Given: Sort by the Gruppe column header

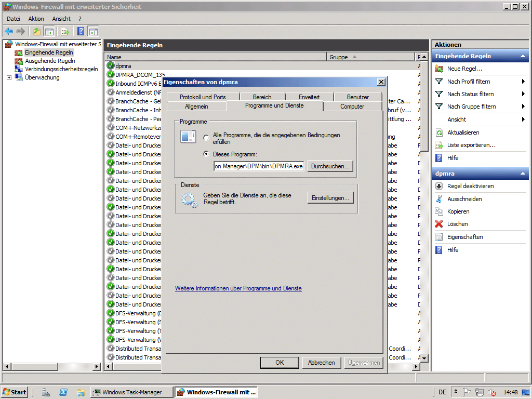Looking at the screenshot, I should tap(370, 57).
